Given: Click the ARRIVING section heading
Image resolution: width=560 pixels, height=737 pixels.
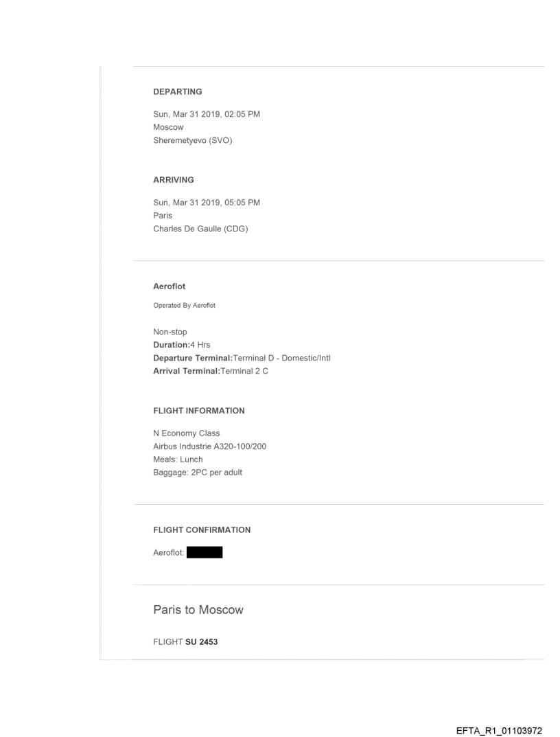Looking at the screenshot, I should pyautogui.click(x=174, y=180).
